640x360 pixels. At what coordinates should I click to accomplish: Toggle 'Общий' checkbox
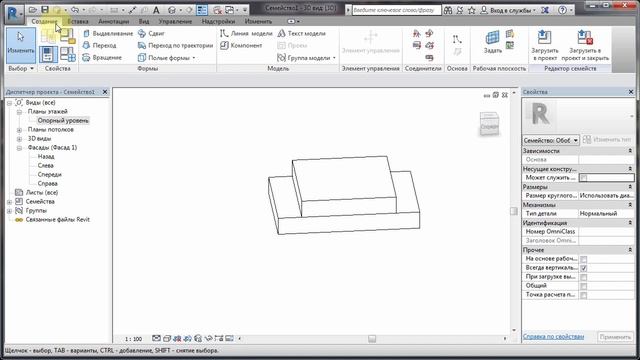[584, 286]
